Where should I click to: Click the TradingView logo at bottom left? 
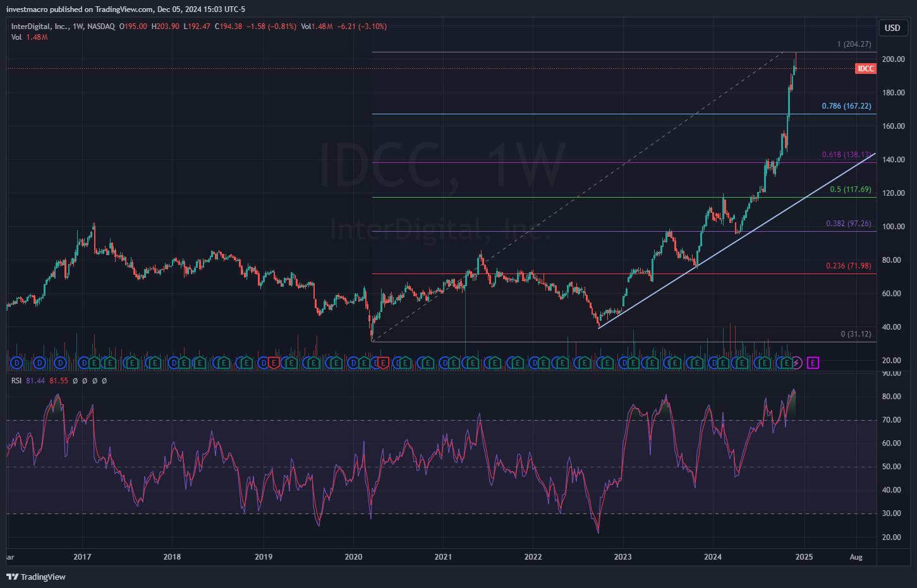tap(36, 577)
